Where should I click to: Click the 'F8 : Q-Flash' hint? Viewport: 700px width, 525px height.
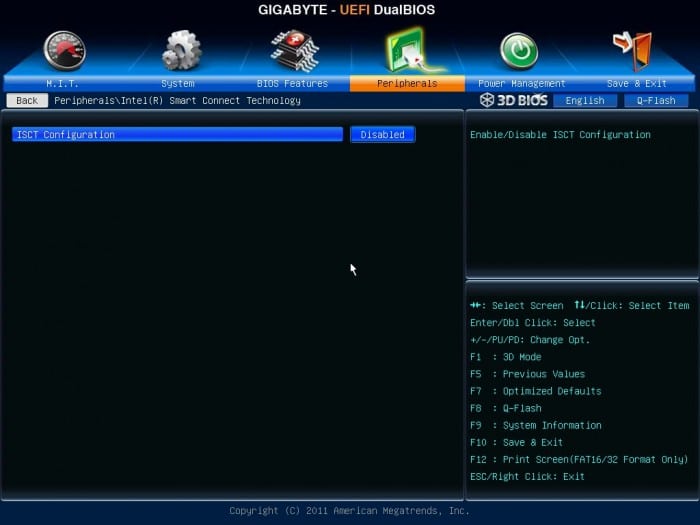(x=506, y=408)
